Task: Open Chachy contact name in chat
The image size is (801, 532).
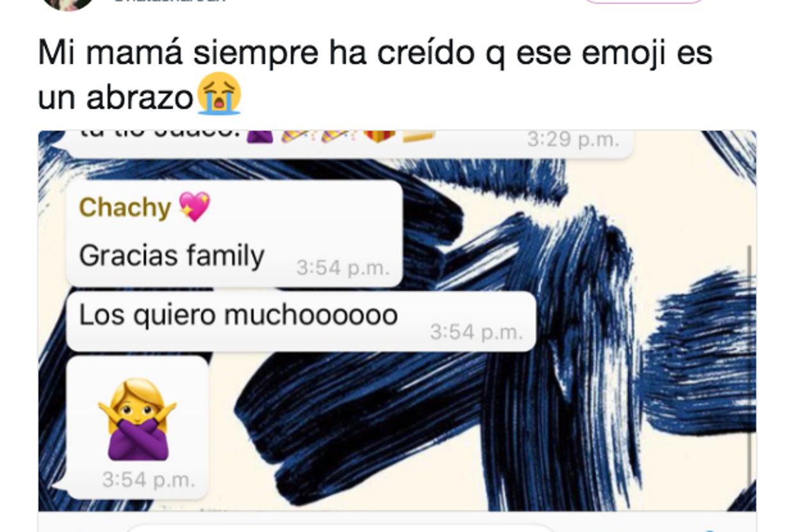Action: (125, 207)
